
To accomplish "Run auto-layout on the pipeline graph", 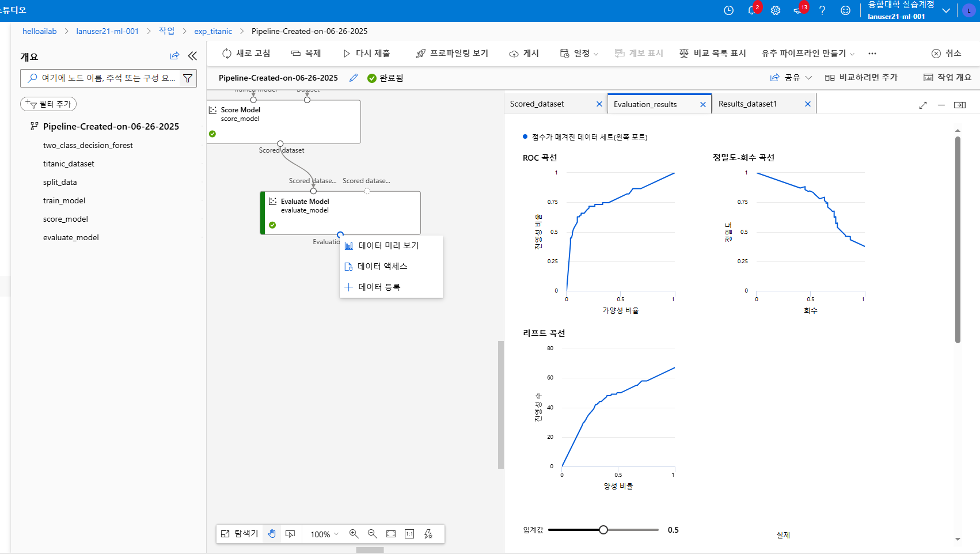I will click(428, 534).
